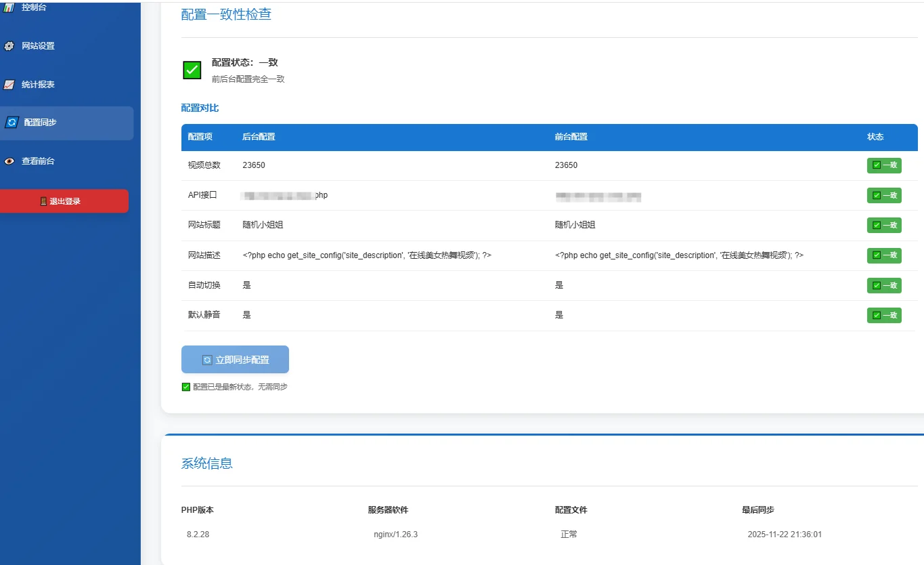This screenshot has width=924, height=565.
Task: Click the consistent badge for API interface row
Action: 884,195
